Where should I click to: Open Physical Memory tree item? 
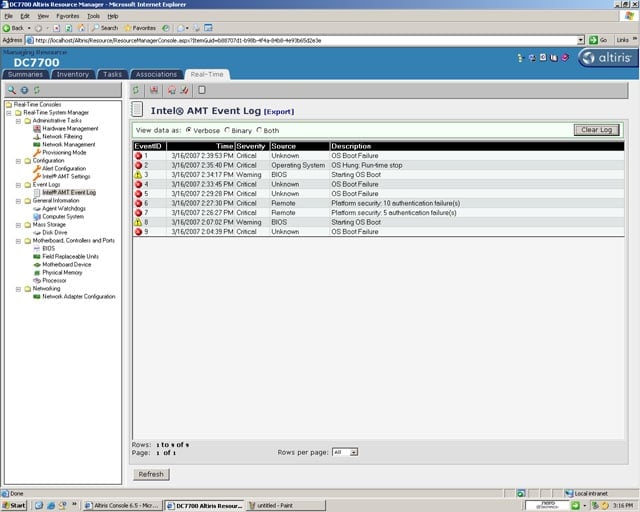point(62,272)
